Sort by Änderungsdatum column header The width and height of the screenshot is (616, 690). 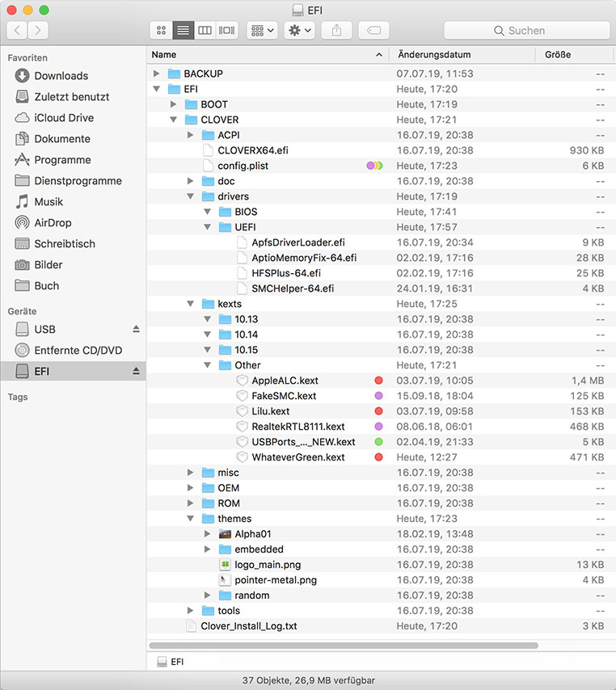point(433,55)
